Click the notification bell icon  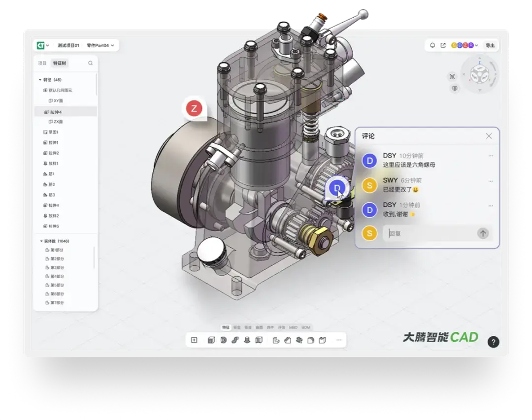[x=432, y=45]
